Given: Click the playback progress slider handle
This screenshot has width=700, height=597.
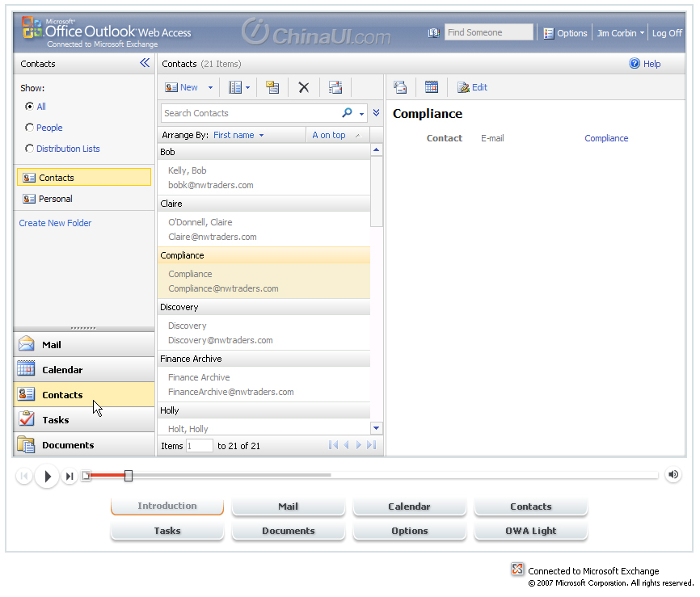Looking at the screenshot, I should (x=129, y=476).
